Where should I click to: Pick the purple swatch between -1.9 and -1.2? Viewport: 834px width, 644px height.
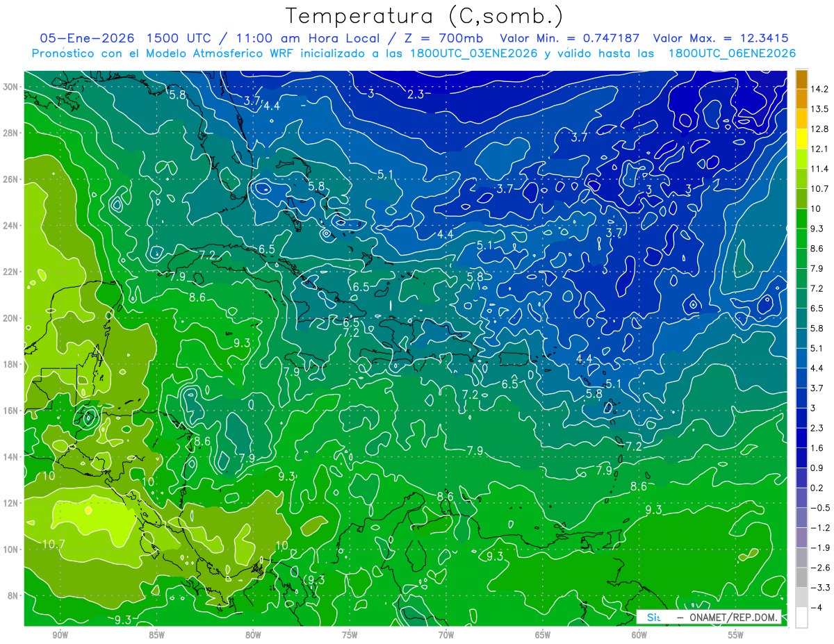click(x=801, y=537)
